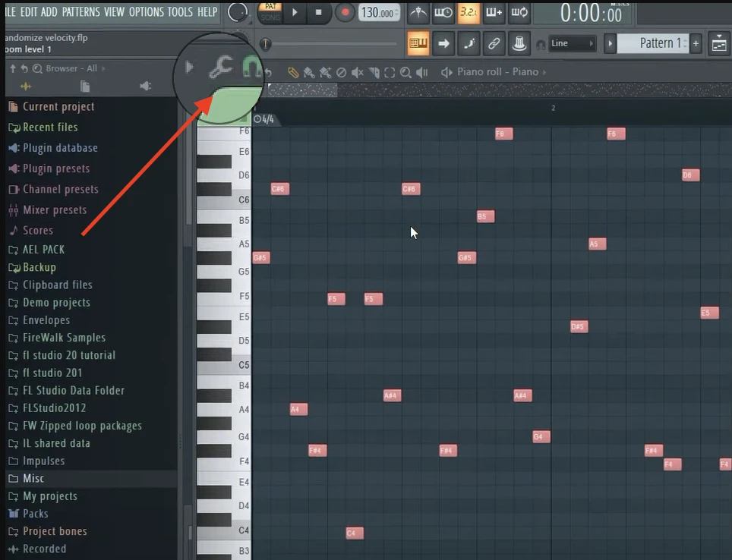Select the pencil draw tool

click(293, 73)
